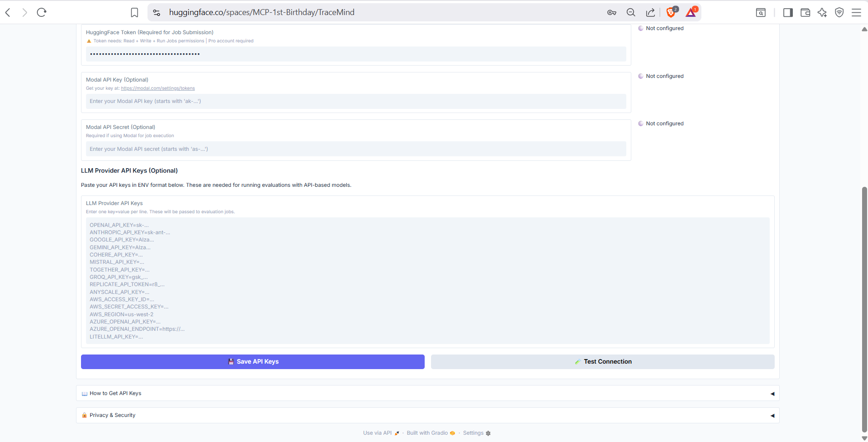Image resolution: width=868 pixels, height=442 pixels.
Task: Expand How to Get API Keys section
Action: 427,393
